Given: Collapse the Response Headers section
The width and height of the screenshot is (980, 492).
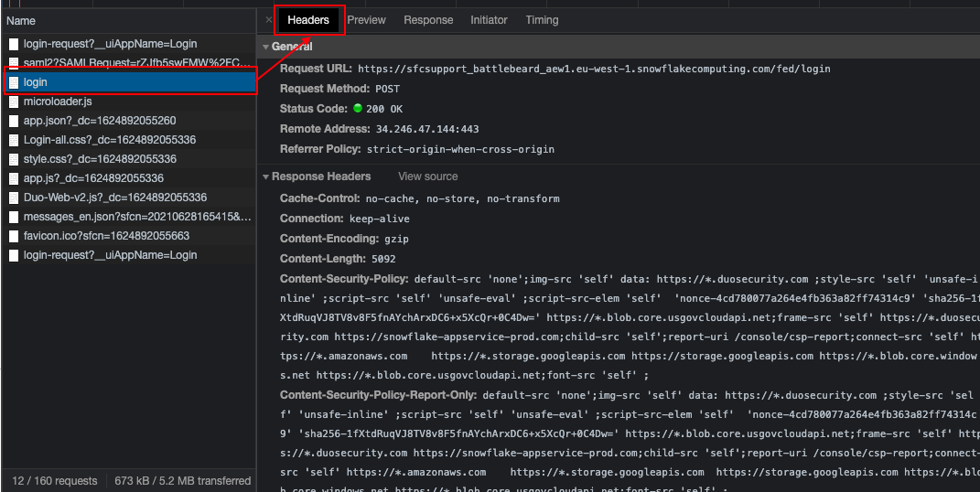Looking at the screenshot, I should 265,176.
